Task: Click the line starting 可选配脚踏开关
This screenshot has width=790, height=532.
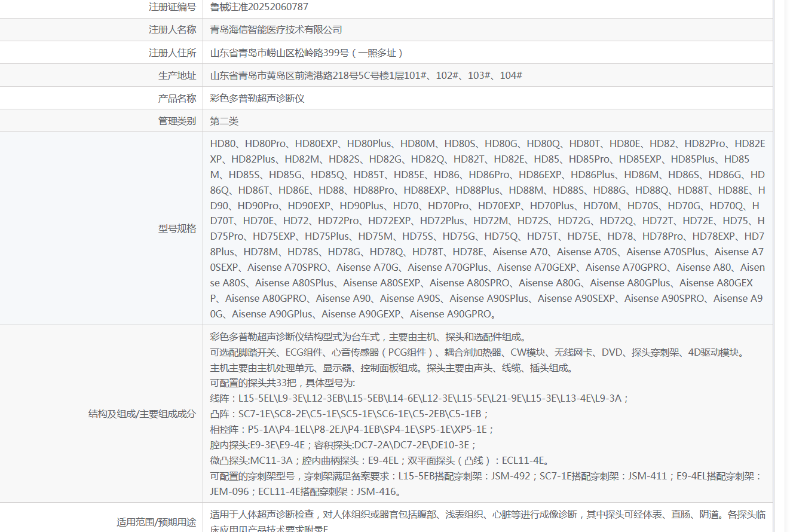Action: (479, 353)
